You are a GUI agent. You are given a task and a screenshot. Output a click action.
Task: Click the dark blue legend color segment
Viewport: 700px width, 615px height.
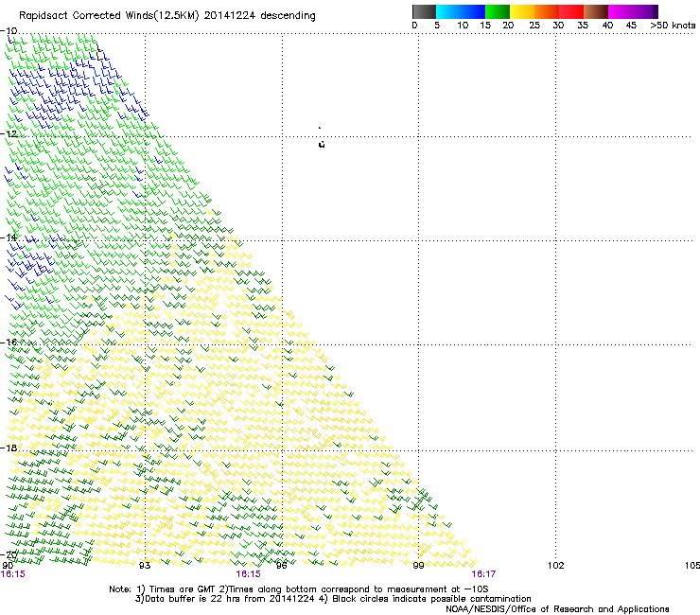(472, 11)
